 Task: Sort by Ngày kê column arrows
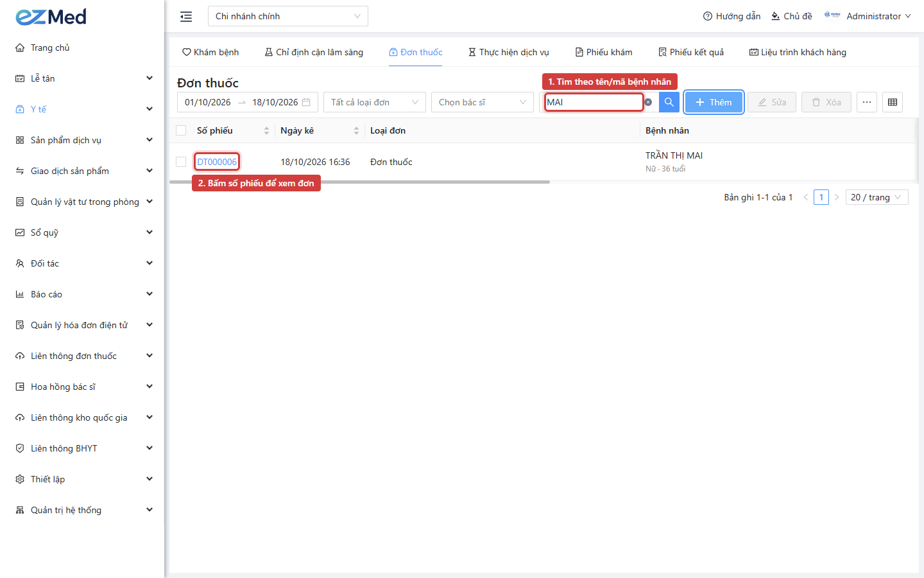pyautogui.click(x=356, y=130)
